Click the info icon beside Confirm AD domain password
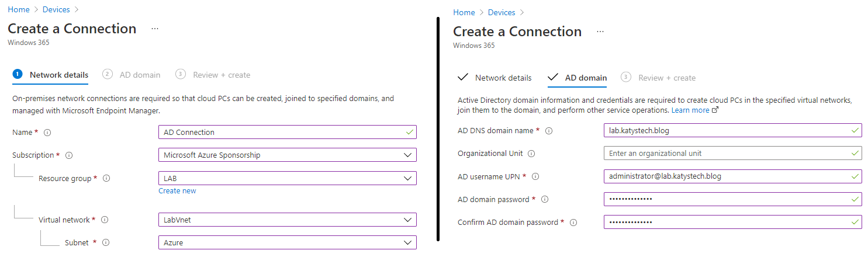The height and width of the screenshot is (264, 868). click(573, 223)
